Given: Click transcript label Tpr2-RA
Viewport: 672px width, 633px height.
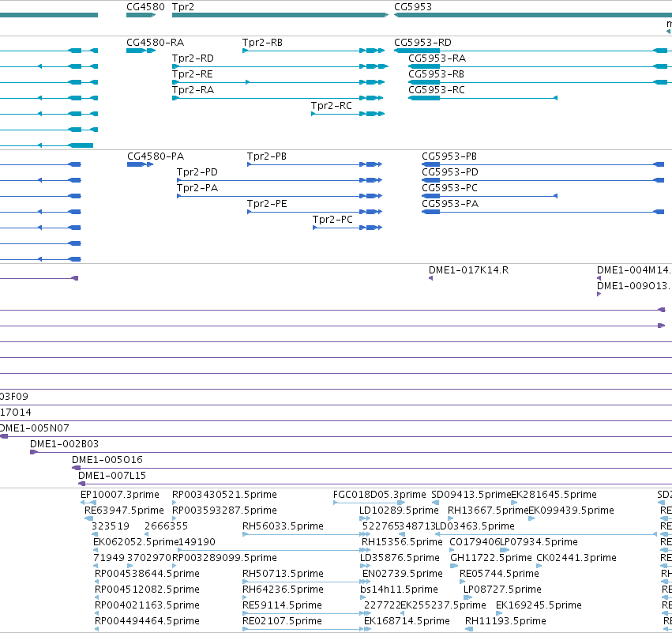Looking at the screenshot, I should [x=193, y=90].
